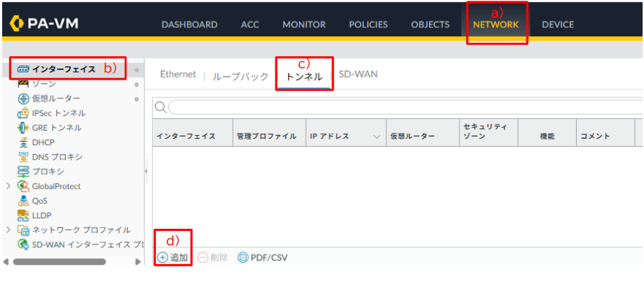The image size is (644, 290).
Task: Click the sidebar horizontal scrollbar thumb
Action: [60, 261]
